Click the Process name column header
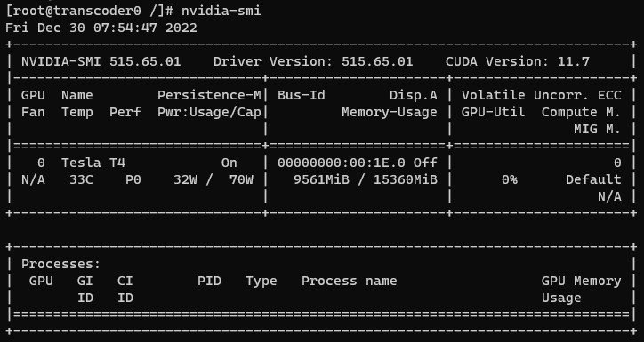 (349, 281)
